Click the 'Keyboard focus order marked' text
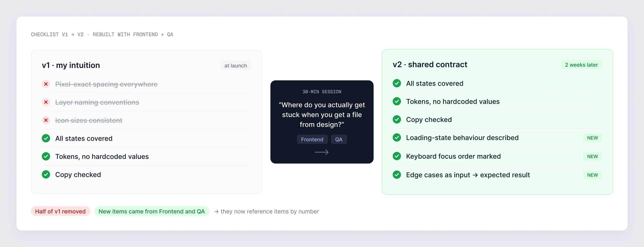The width and height of the screenshot is (644, 247). tap(453, 156)
